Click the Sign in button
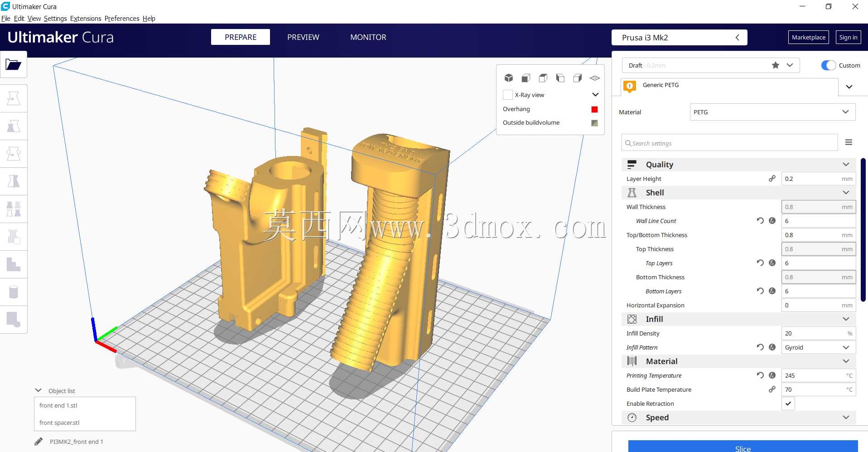This screenshot has width=868, height=452. [848, 37]
